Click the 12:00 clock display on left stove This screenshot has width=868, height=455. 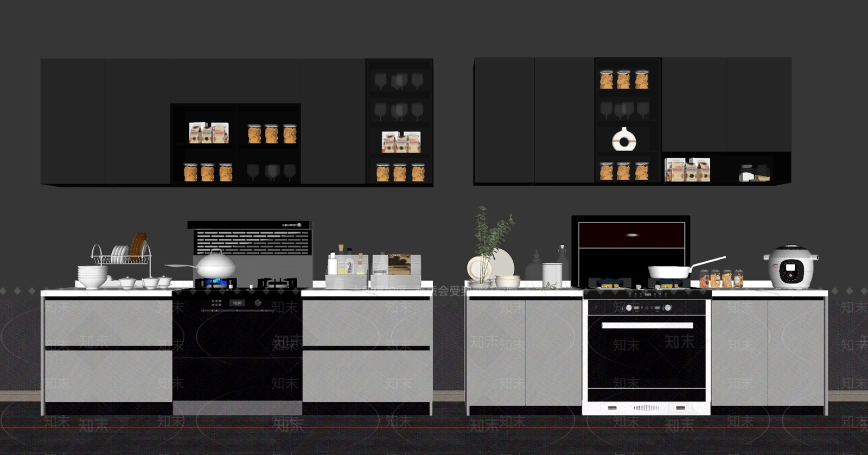[237, 303]
